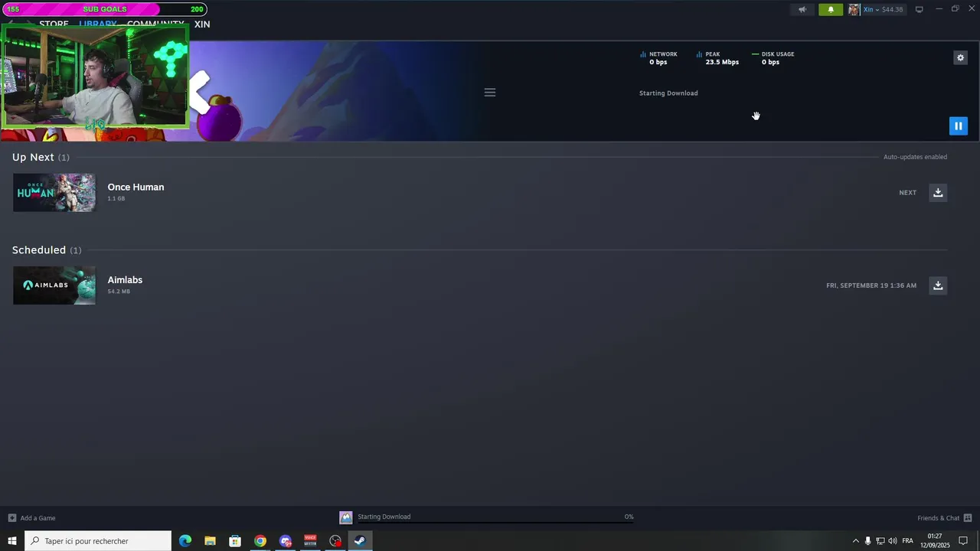The image size is (980, 551).
Task: Click the downloading game icon in footer
Action: pos(346,518)
